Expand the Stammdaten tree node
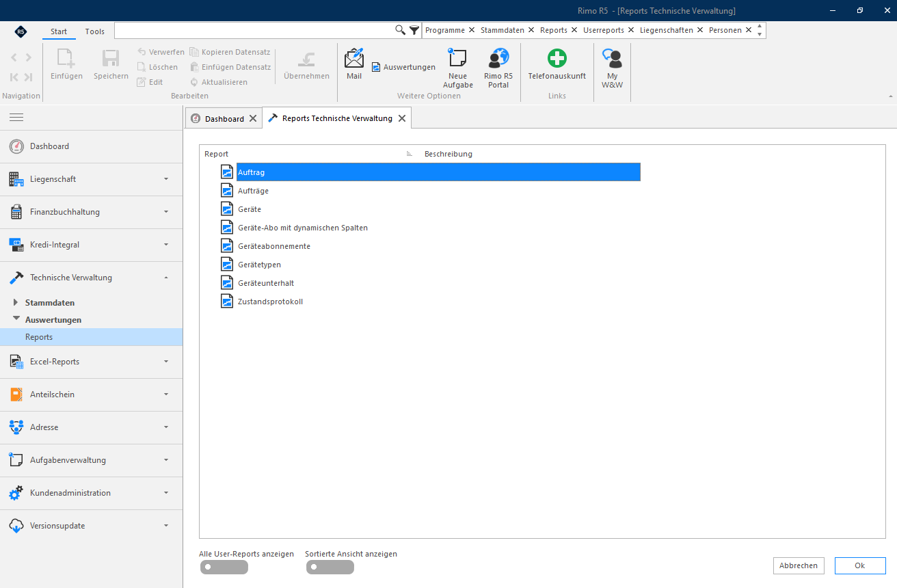Screen dimensions: 897x588 point(16,302)
